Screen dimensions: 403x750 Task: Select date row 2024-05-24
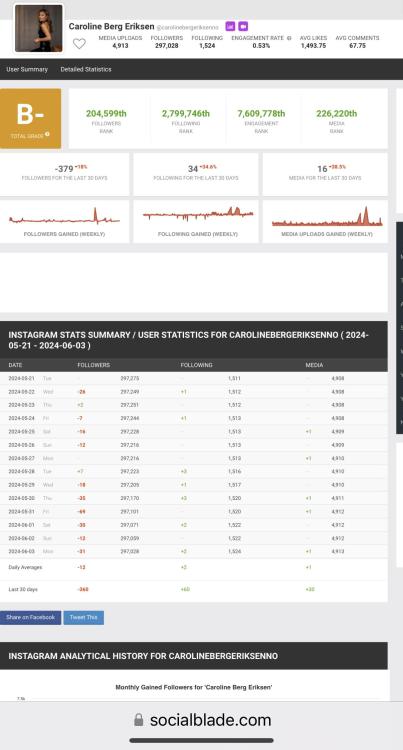[x=194, y=419]
